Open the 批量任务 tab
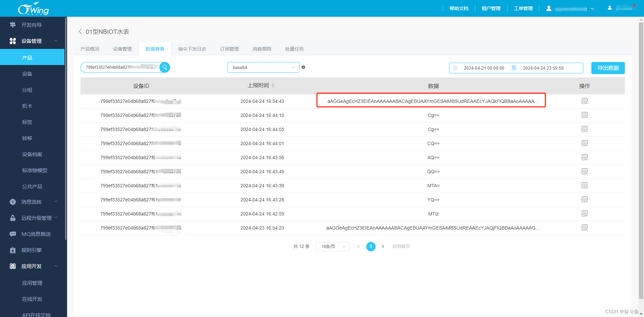The height and width of the screenshot is (317, 644). (294, 49)
